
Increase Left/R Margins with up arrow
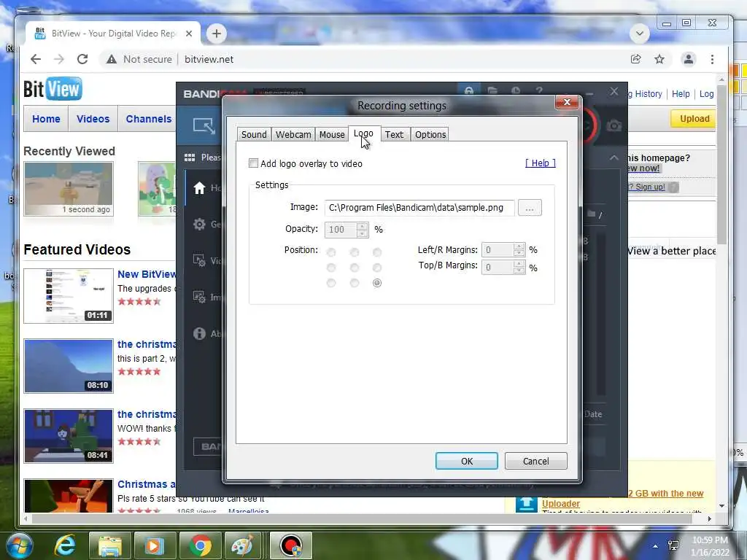519,246
